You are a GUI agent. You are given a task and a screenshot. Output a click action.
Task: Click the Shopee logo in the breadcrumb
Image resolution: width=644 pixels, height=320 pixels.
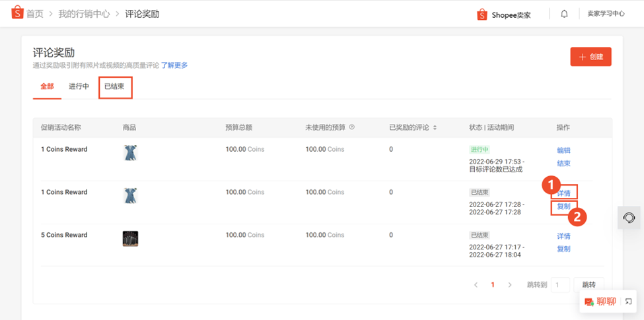pyautogui.click(x=17, y=13)
